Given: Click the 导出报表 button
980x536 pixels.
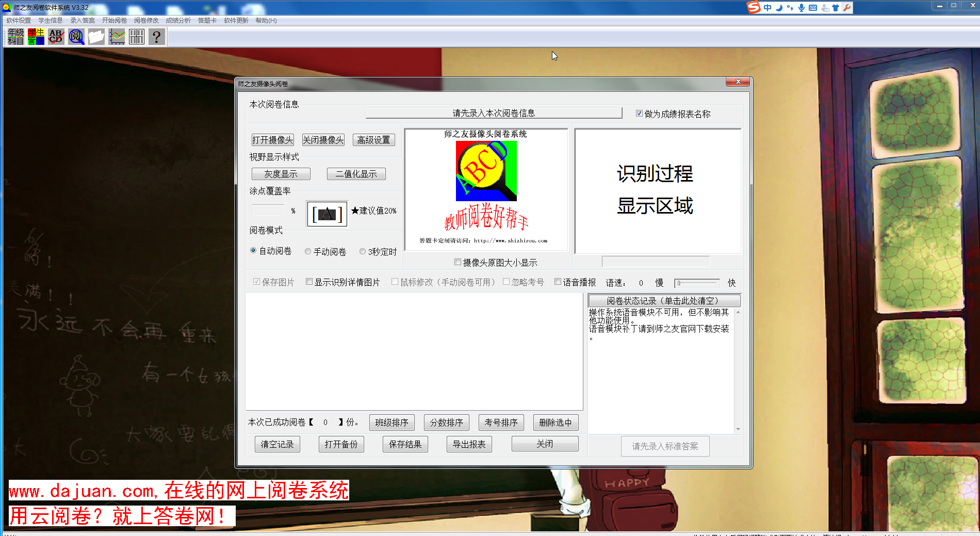Looking at the screenshot, I should pyautogui.click(x=468, y=444).
